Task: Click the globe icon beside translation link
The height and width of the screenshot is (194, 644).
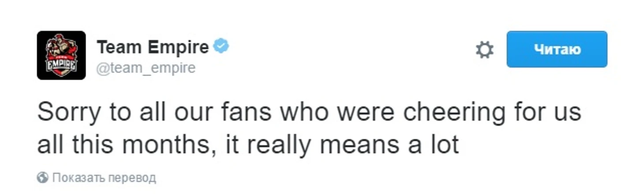Action: 42,178
